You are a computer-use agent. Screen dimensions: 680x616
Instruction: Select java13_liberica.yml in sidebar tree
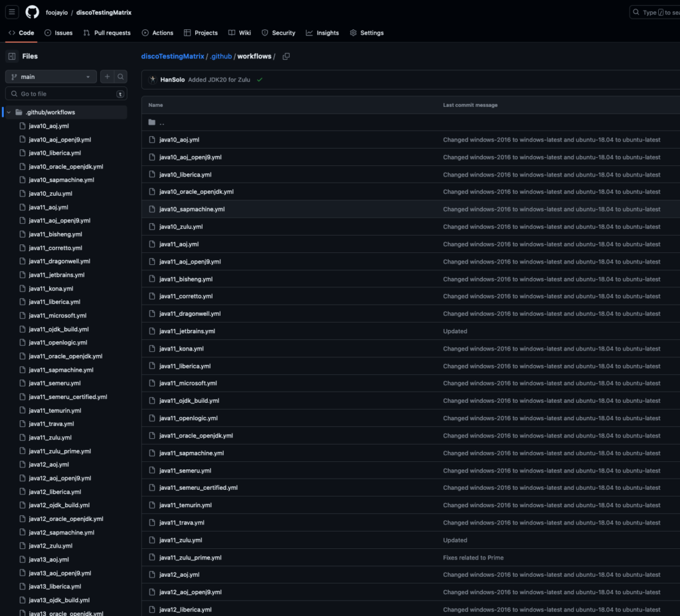coord(54,587)
